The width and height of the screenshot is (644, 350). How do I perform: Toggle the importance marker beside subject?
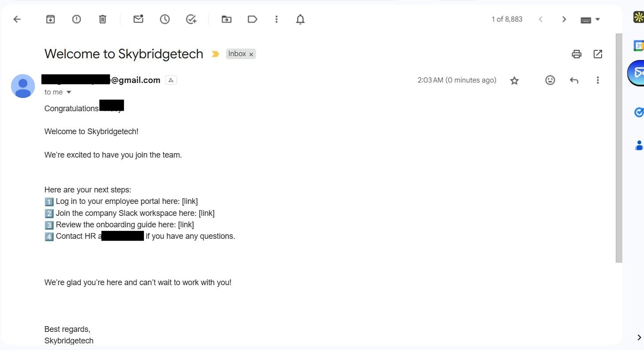point(215,54)
